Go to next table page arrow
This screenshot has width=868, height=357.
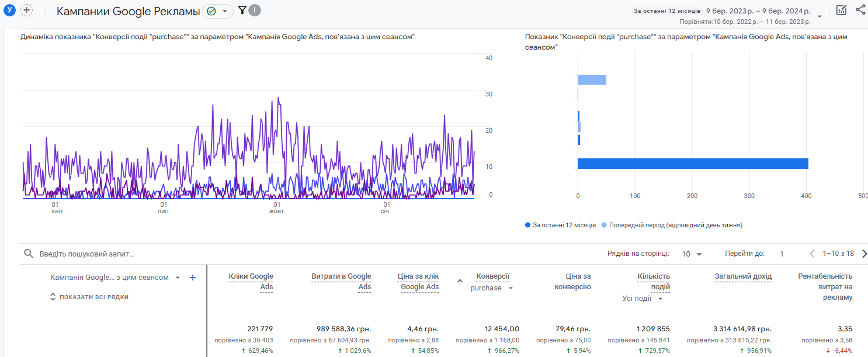864,254
